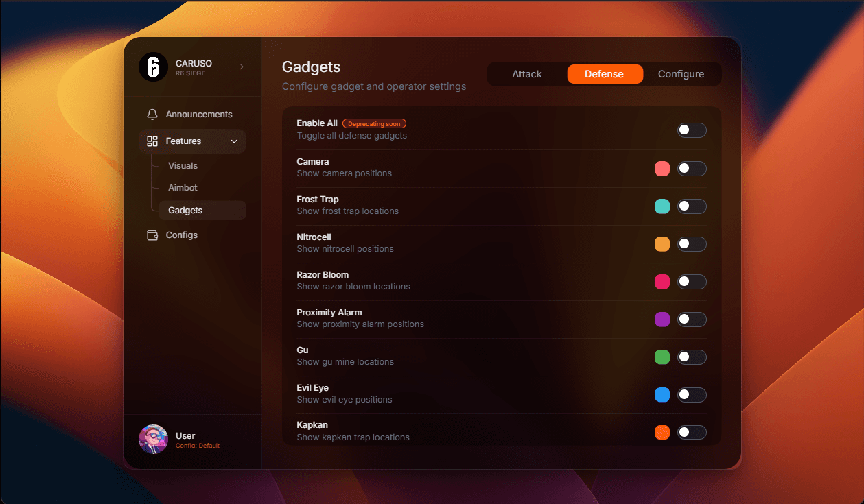864x504 pixels.
Task: Open the Announcements page
Action: point(192,115)
